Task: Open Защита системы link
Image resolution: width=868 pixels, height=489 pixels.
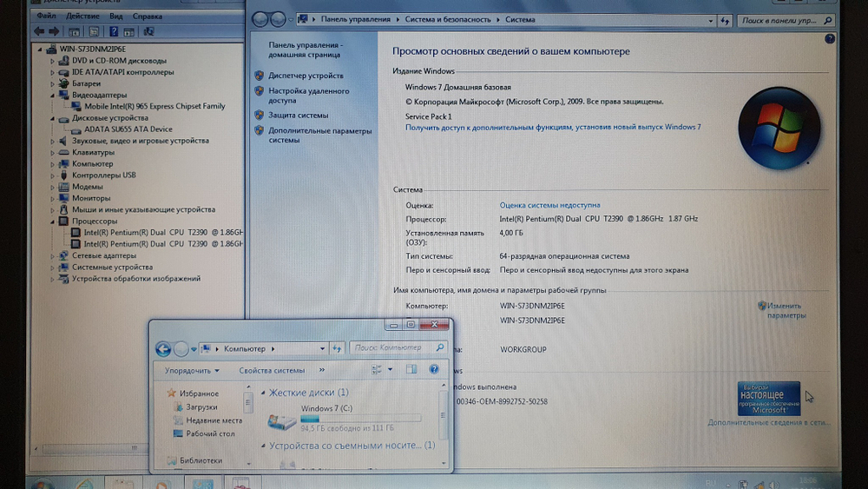Action: click(298, 116)
